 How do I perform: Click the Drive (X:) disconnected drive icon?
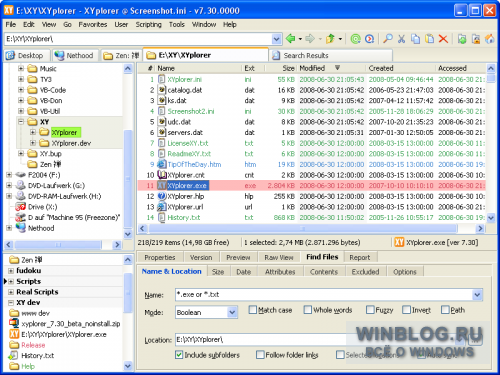(21, 207)
